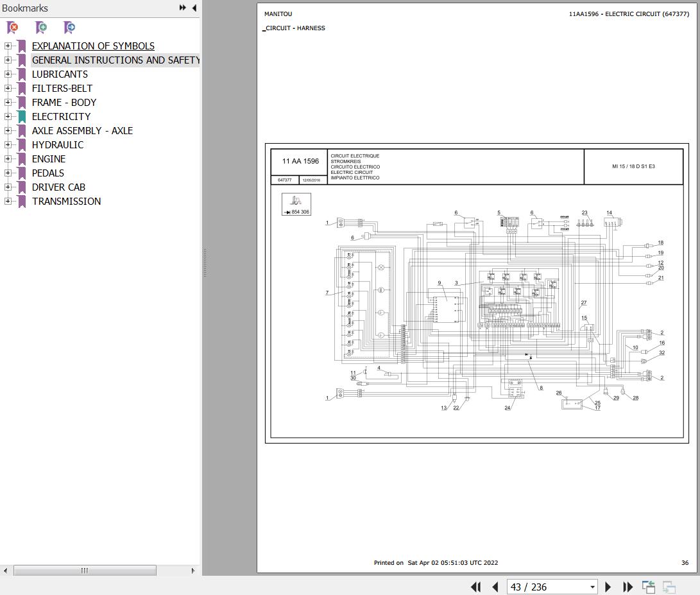Click the delete bookmark icon
700x595 pixels.
point(12,28)
